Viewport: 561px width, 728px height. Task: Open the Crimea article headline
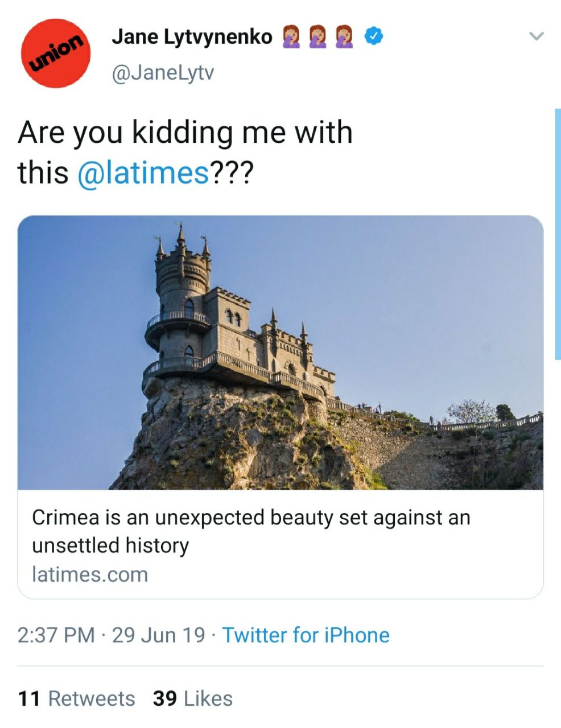250,531
